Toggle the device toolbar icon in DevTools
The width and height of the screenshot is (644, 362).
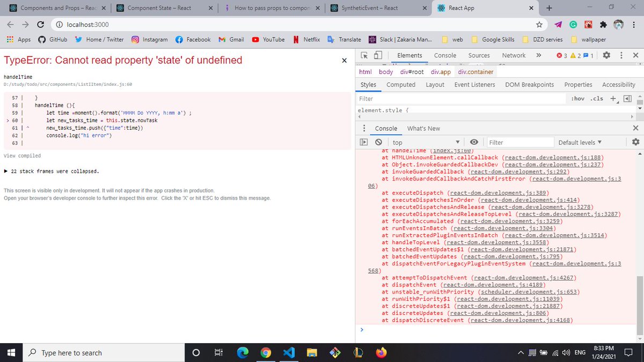click(378, 55)
